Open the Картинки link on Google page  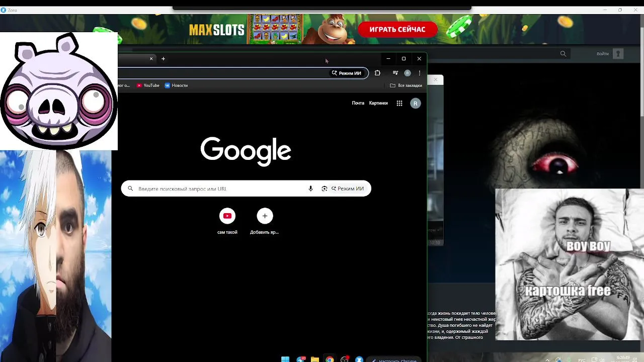[378, 103]
